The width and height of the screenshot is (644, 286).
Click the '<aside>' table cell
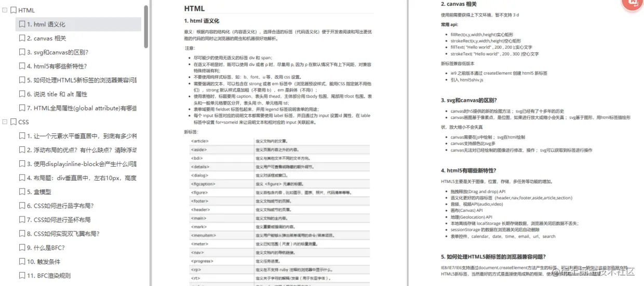coord(221,149)
